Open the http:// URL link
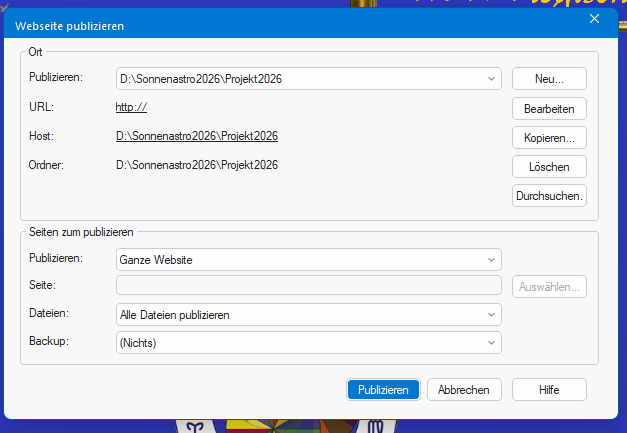 (132, 107)
